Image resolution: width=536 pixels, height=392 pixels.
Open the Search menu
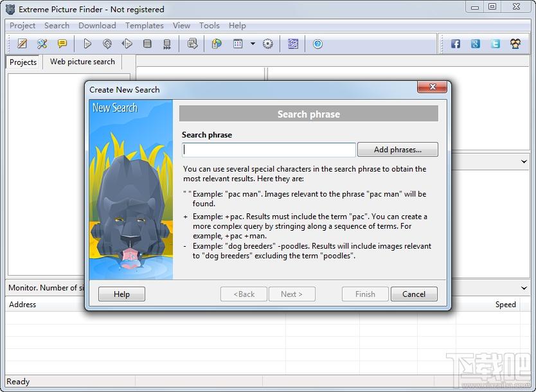[x=57, y=26]
